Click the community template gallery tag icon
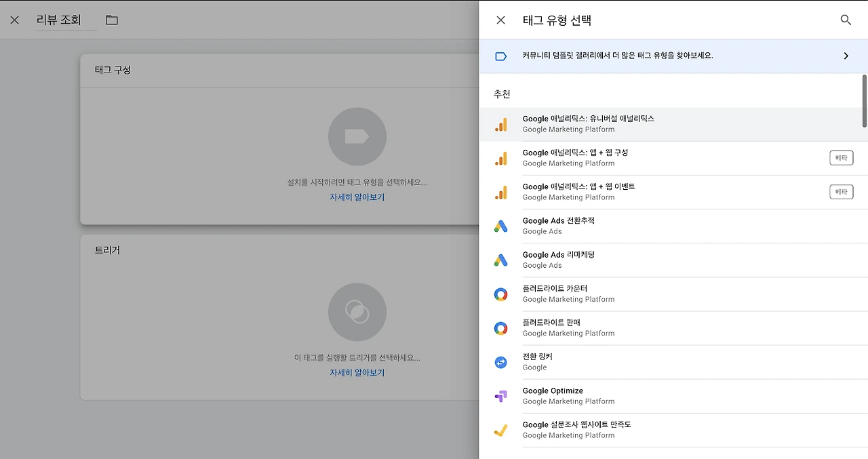 coord(500,56)
